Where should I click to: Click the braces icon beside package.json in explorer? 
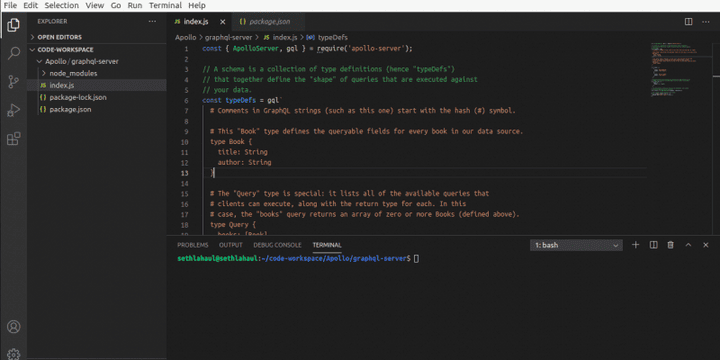(43, 109)
